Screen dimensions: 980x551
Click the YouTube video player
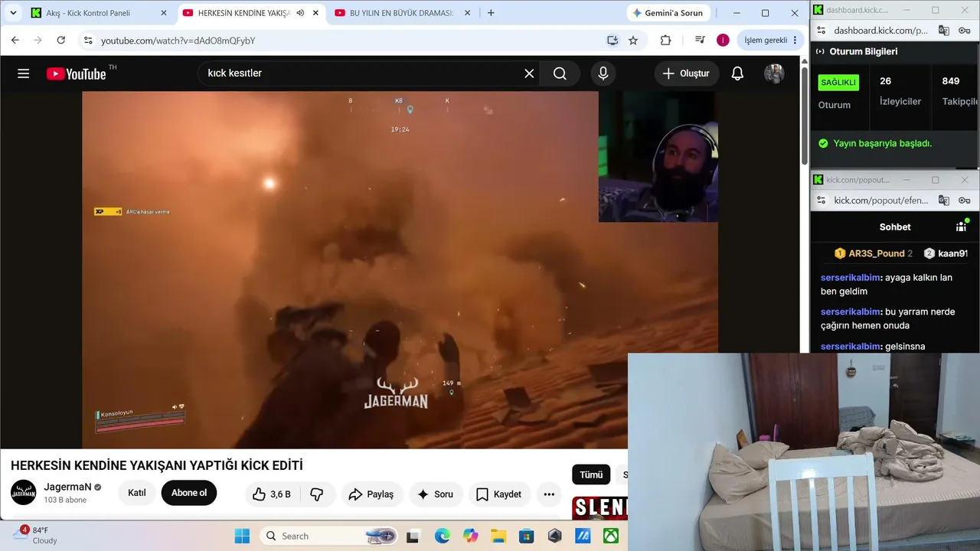click(x=400, y=269)
